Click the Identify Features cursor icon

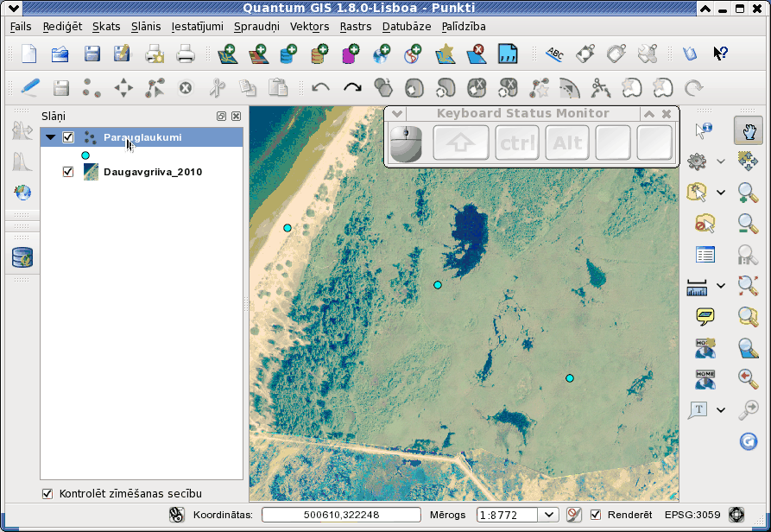705,130
